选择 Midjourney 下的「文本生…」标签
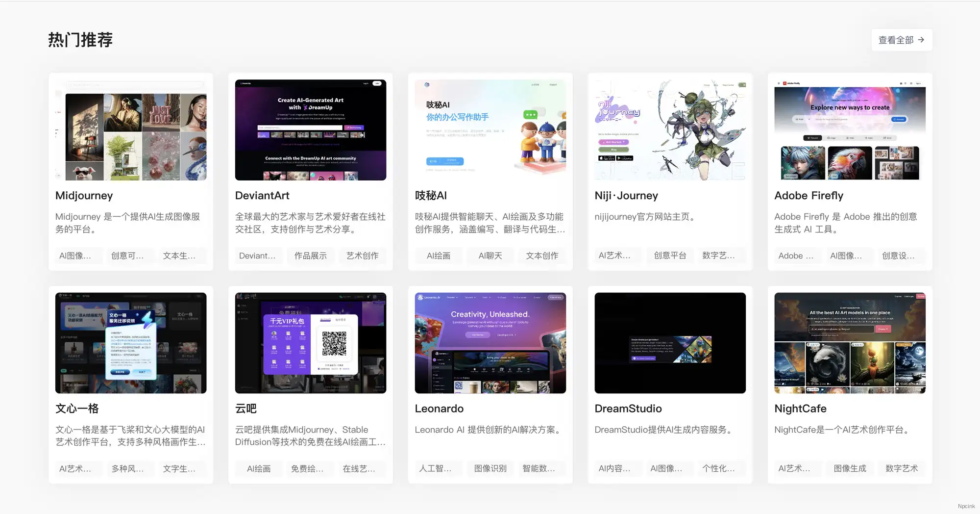Image resolution: width=980 pixels, height=514 pixels. (x=182, y=255)
